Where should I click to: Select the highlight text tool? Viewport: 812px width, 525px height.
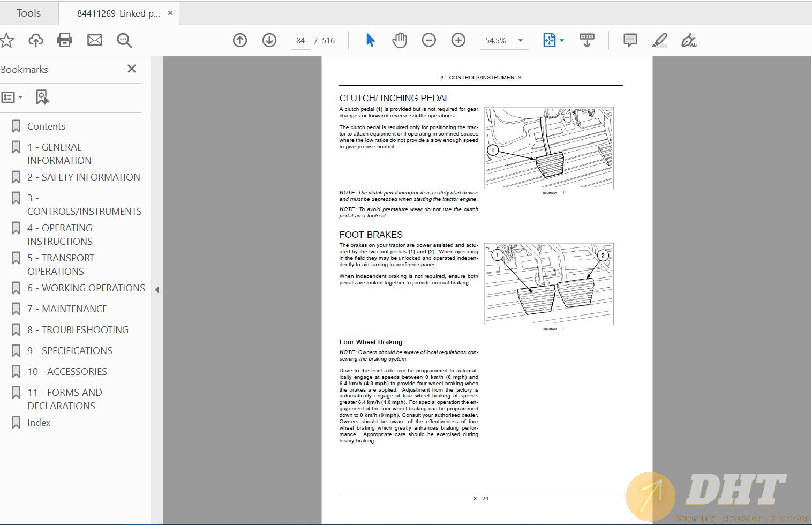659,40
